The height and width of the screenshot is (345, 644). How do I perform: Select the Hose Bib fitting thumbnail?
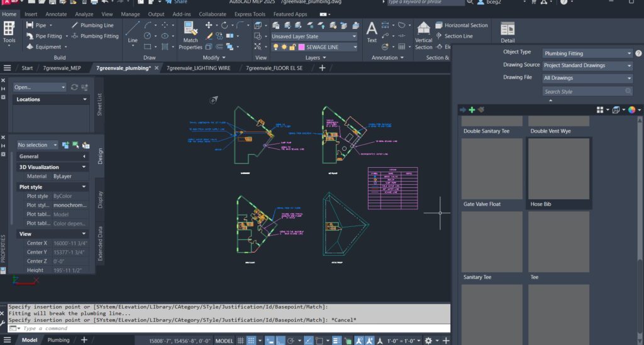point(558,170)
